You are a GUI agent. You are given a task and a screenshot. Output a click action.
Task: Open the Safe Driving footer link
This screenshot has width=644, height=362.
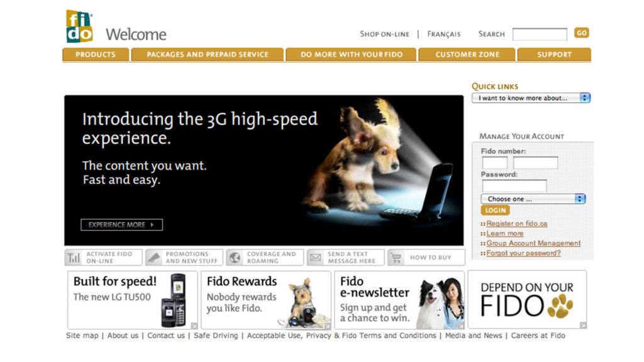pyautogui.click(x=216, y=336)
